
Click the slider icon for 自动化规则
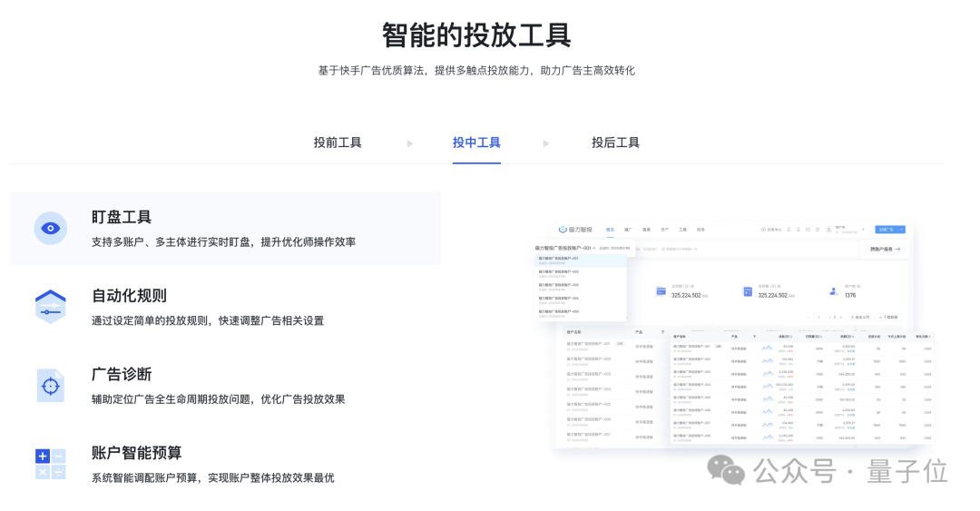coord(51,307)
